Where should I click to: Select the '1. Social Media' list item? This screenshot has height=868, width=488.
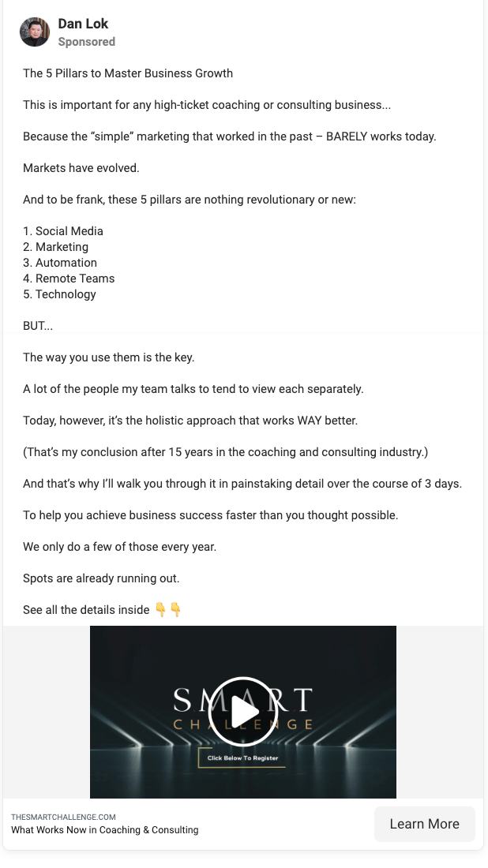click(63, 231)
